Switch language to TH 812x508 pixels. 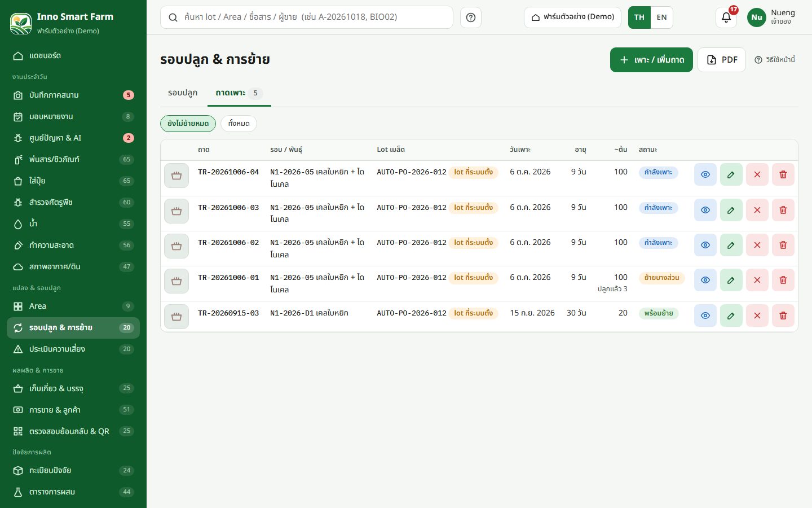[639, 17]
